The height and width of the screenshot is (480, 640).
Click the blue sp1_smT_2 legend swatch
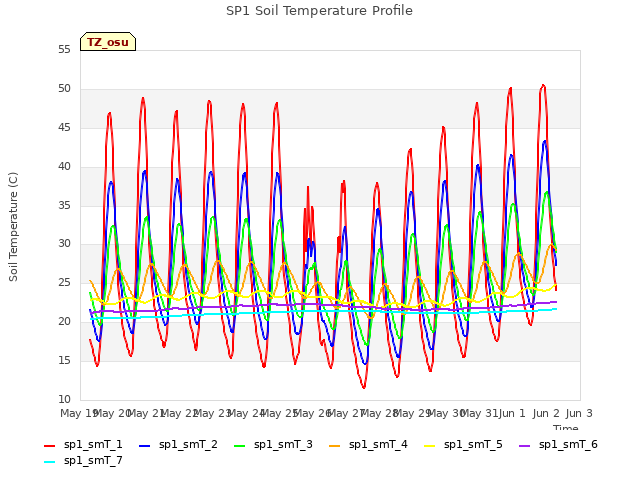[144, 446]
